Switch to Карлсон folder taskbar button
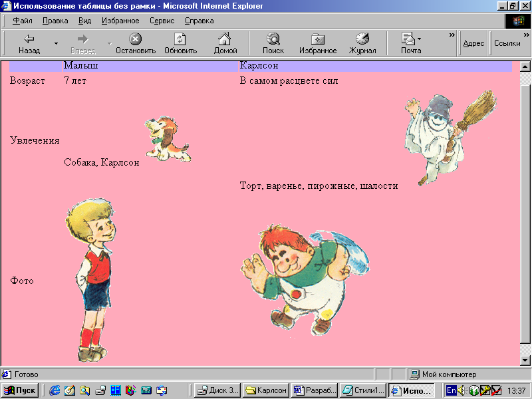Screen dimensions: 532x399 click(266, 390)
